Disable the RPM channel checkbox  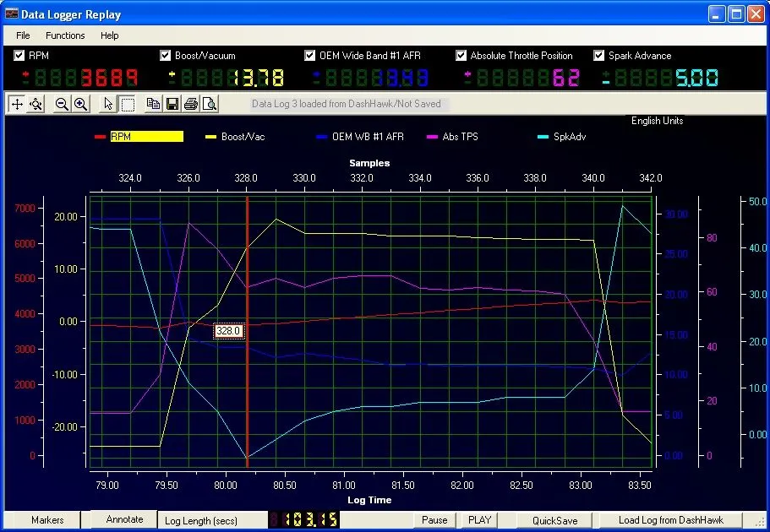(19, 55)
